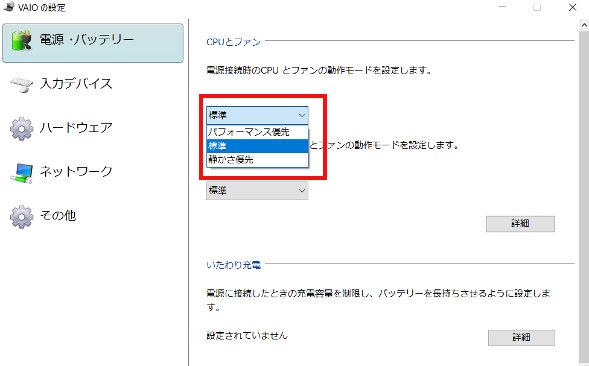Click the CPUとファン section heading
This screenshot has height=366, width=589.
tap(233, 41)
